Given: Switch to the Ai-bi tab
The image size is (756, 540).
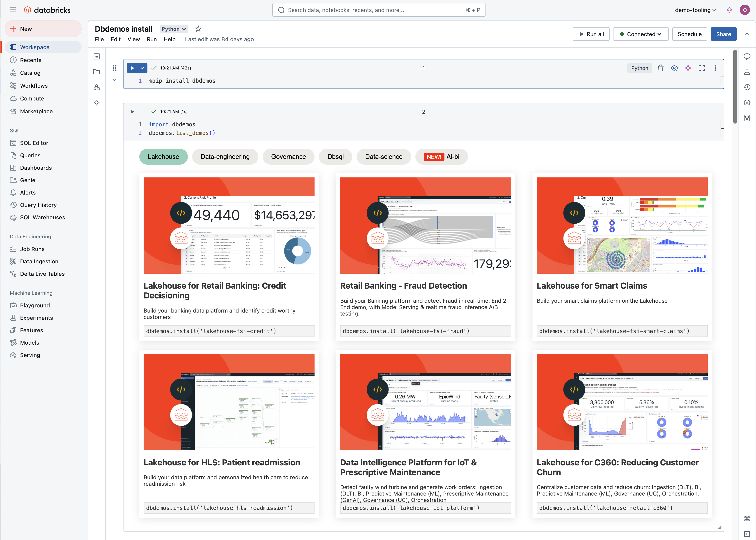Looking at the screenshot, I should pyautogui.click(x=441, y=157).
